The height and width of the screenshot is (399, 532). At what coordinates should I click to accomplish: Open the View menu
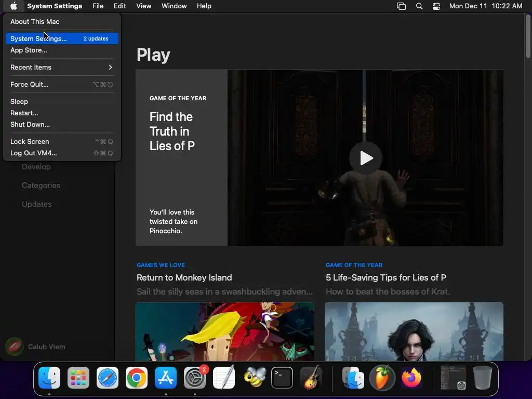143,6
